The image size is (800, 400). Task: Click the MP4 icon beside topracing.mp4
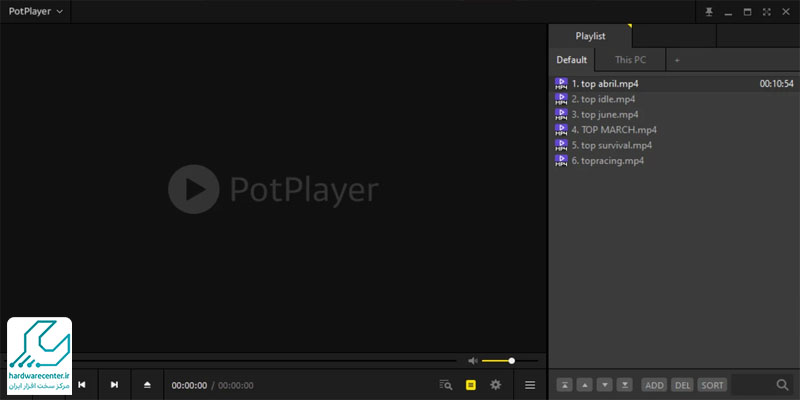click(x=561, y=160)
